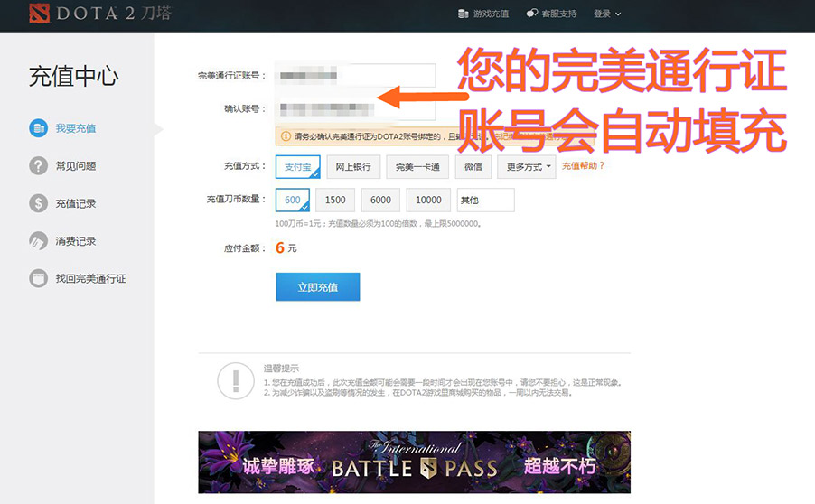815x504 pixels.
Task: Select the 10000 刀币 amount option
Action: tap(428, 200)
